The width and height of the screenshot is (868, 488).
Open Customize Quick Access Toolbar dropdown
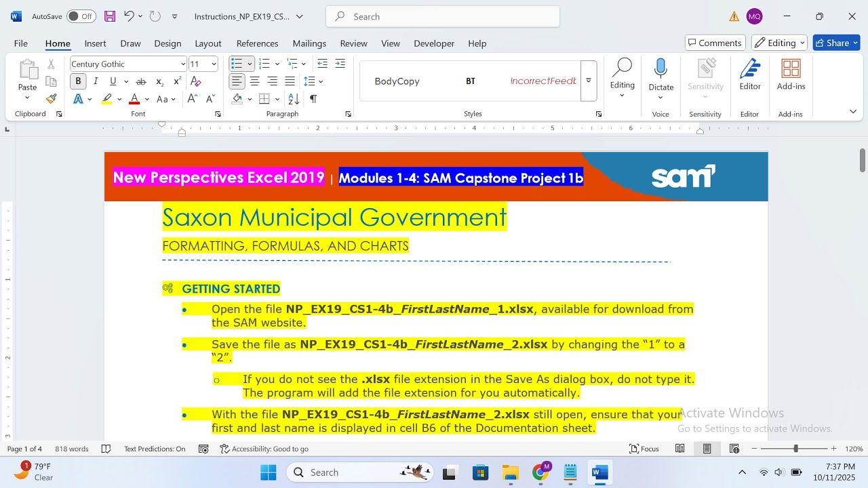pos(175,16)
